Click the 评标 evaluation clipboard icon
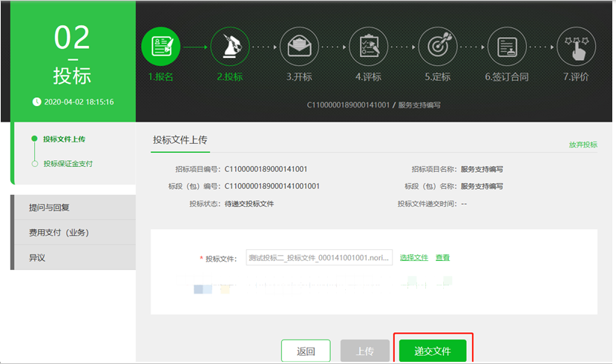Image resolution: width=616 pixels, height=364 pixels. coord(369,46)
